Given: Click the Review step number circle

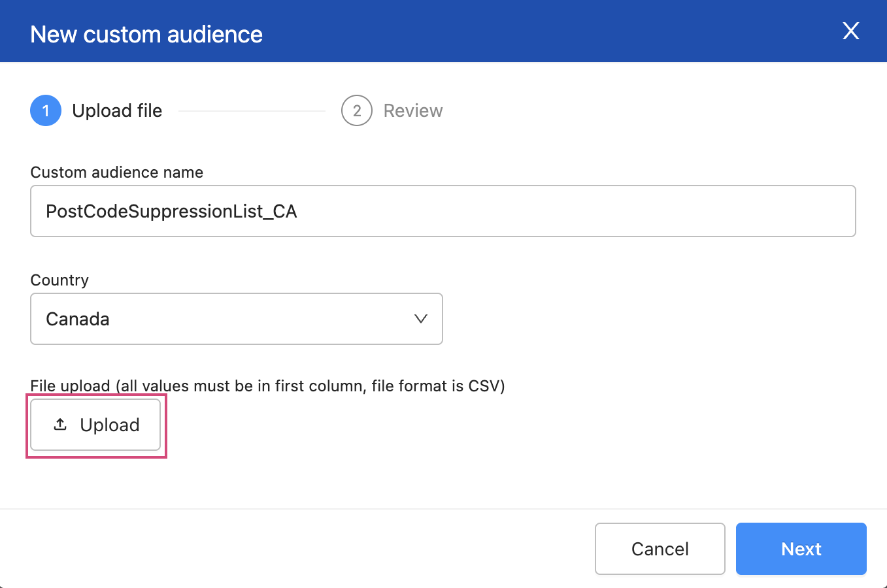Looking at the screenshot, I should point(357,110).
